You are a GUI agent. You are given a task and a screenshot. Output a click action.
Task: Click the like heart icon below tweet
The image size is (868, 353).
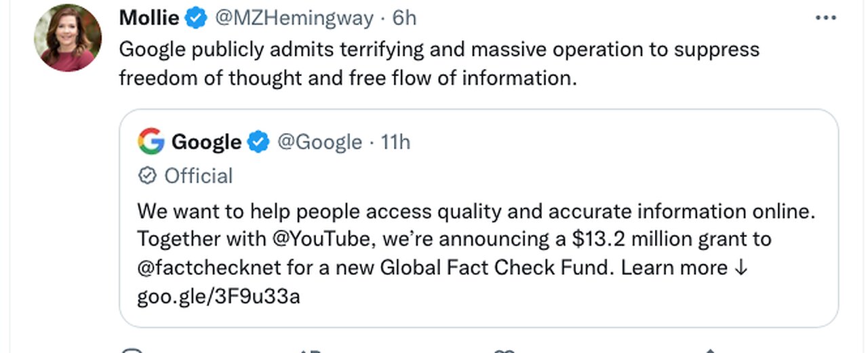point(503,350)
